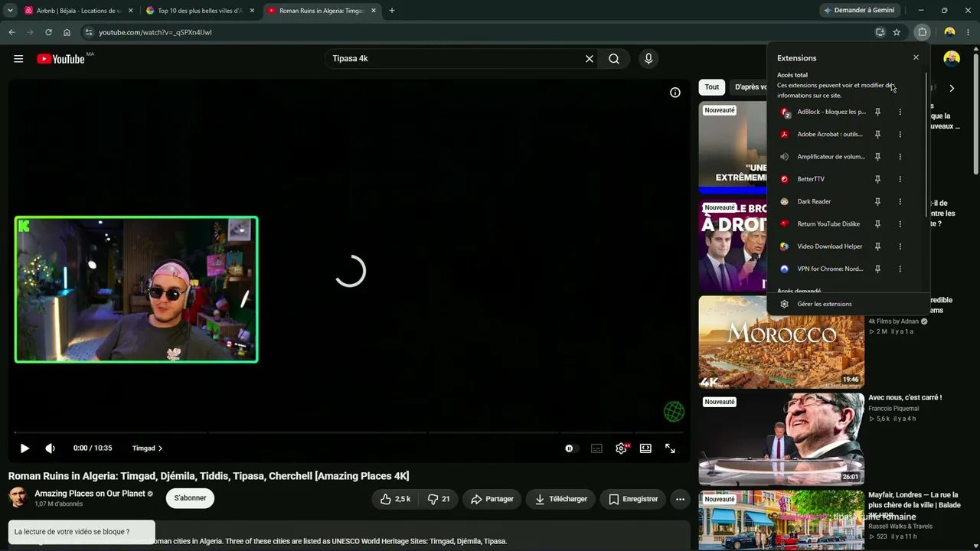Dislike the video (21)
980x551 pixels.
coord(439,499)
